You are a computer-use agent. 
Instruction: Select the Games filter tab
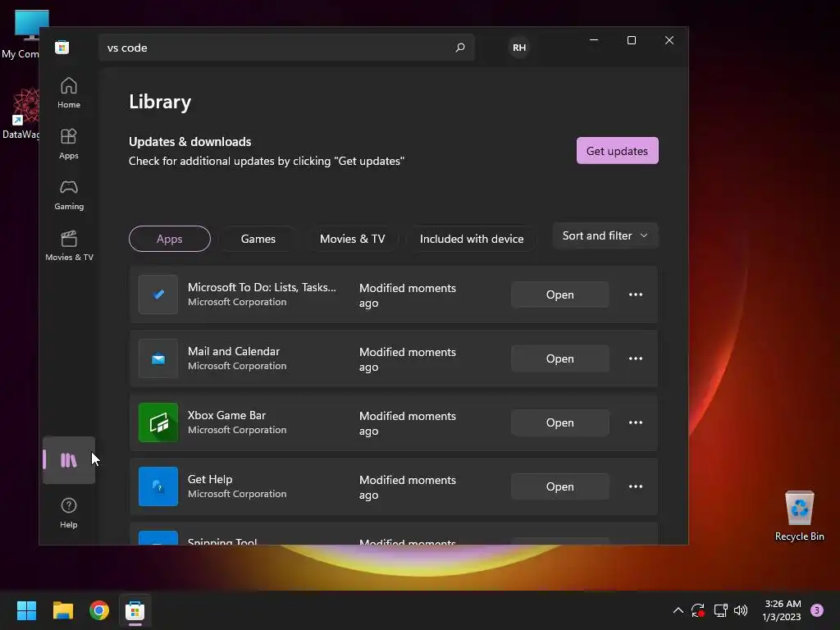coord(258,239)
